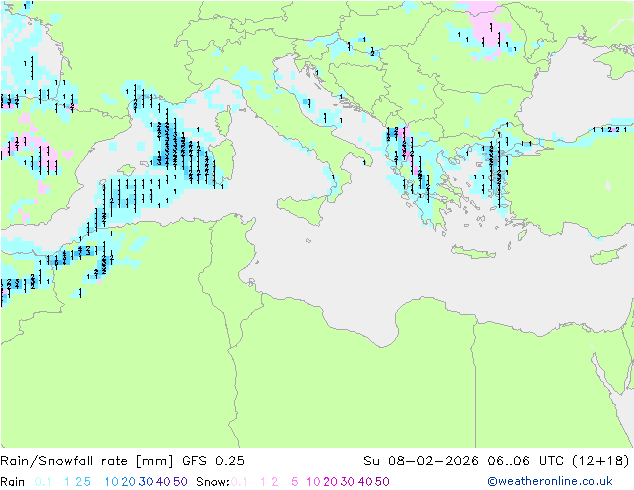
Task: Pick the Snow legend value 20
Action: click(x=330, y=482)
